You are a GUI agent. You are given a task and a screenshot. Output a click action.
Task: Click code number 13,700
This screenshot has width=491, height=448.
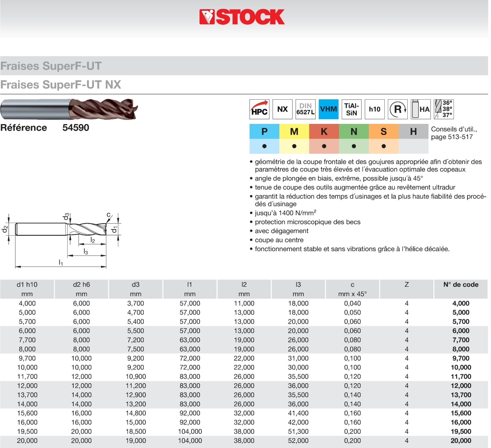[x=461, y=395]
